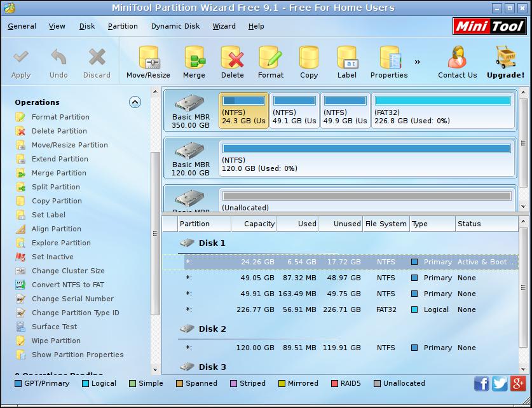Open the Dynamic Disk menu
Image resolution: width=532 pixels, height=408 pixels.
point(175,26)
